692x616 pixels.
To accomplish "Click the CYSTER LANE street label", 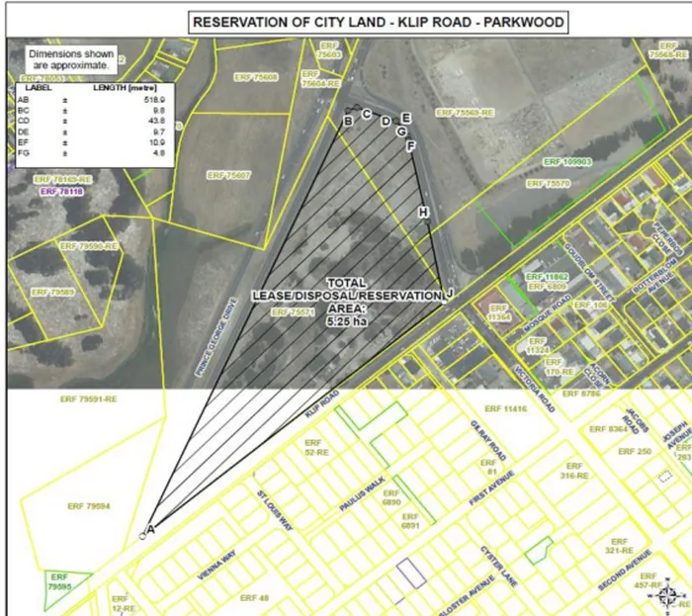I will (498, 567).
